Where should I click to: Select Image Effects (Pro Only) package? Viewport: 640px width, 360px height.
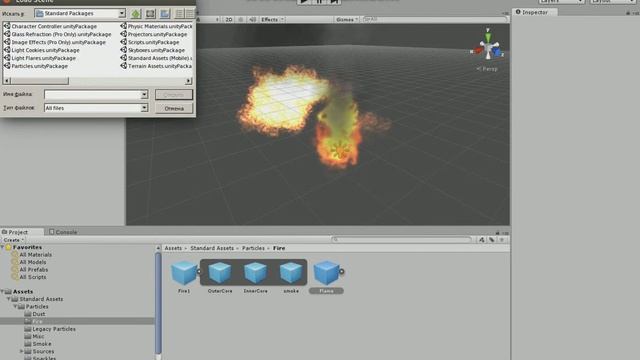[54, 42]
